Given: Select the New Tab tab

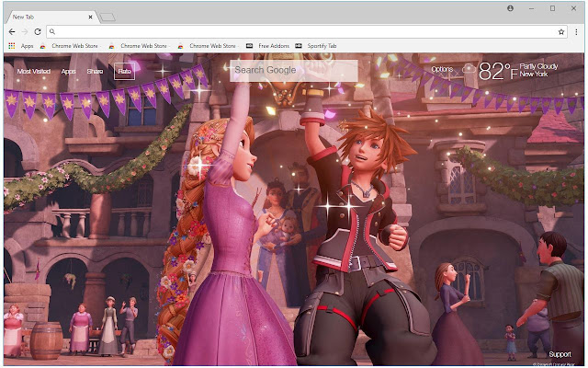Looking at the screenshot, I should pyautogui.click(x=51, y=17).
